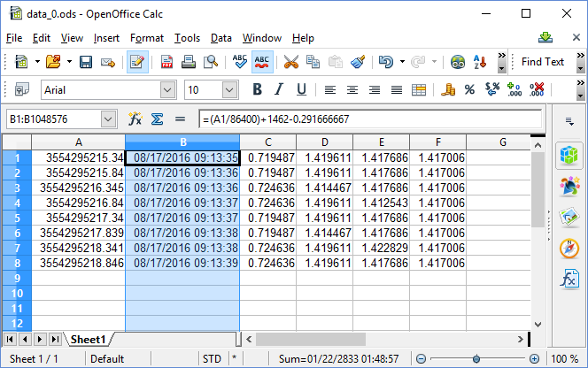Apply percent number format

[x=469, y=89]
